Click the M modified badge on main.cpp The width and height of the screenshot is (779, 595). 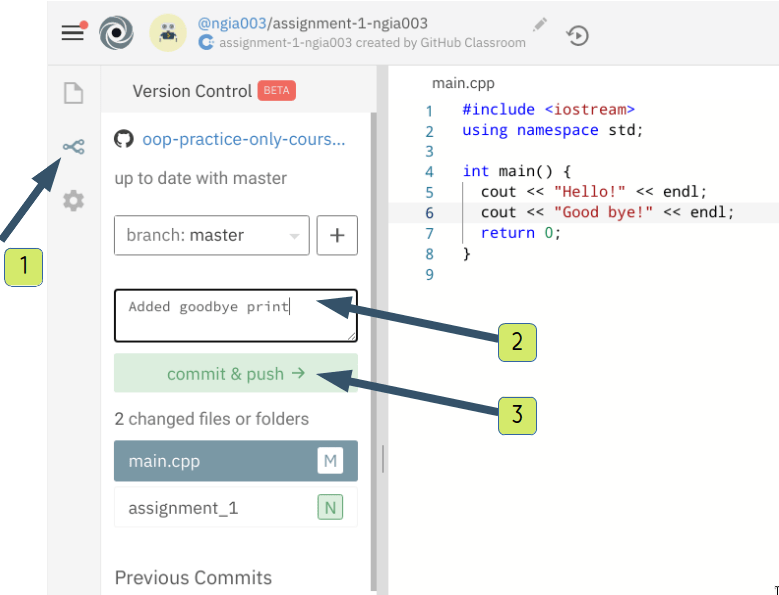click(x=330, y=461)
